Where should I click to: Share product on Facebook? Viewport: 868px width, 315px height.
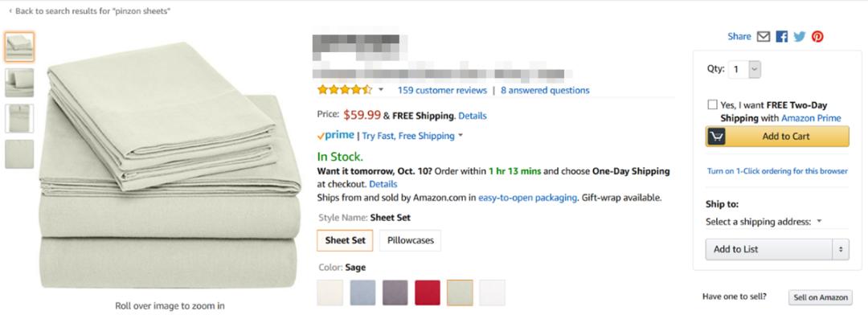[782, 36]
